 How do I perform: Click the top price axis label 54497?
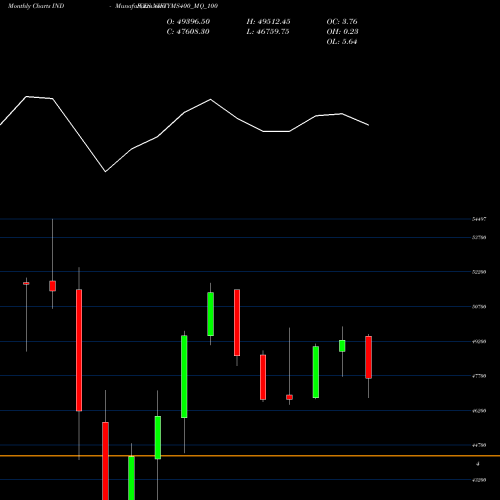coord(479,219)
